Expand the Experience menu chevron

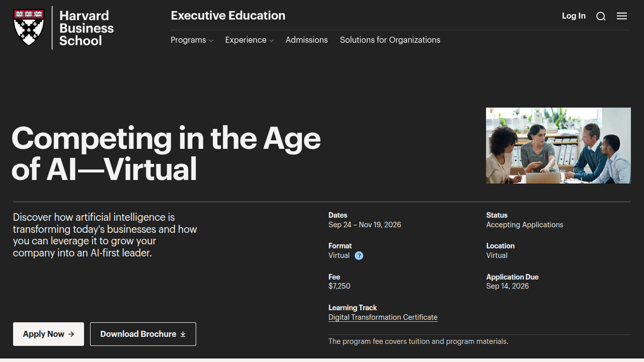pyautogui.click(x=272, y=41)
